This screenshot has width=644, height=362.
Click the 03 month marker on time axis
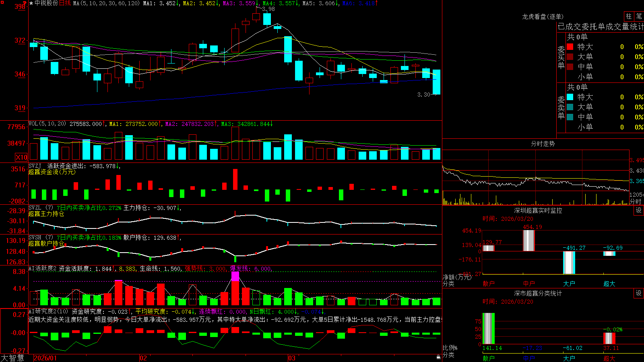click(x=292, y=358)
